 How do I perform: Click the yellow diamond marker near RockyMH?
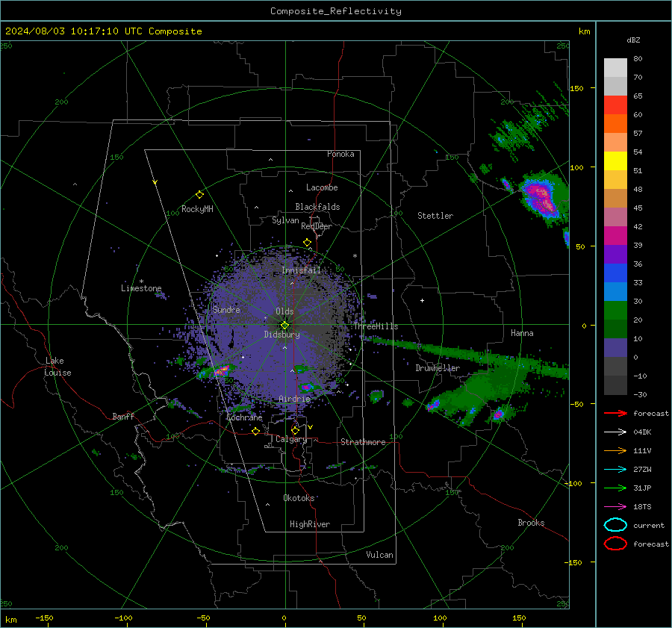click(x=199, y=195)
